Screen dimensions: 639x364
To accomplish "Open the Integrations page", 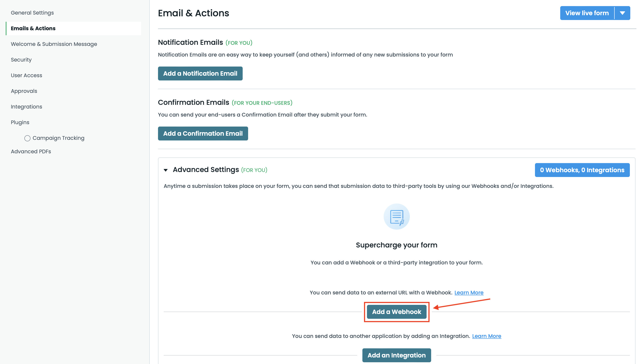I will [x=26, y=107].
